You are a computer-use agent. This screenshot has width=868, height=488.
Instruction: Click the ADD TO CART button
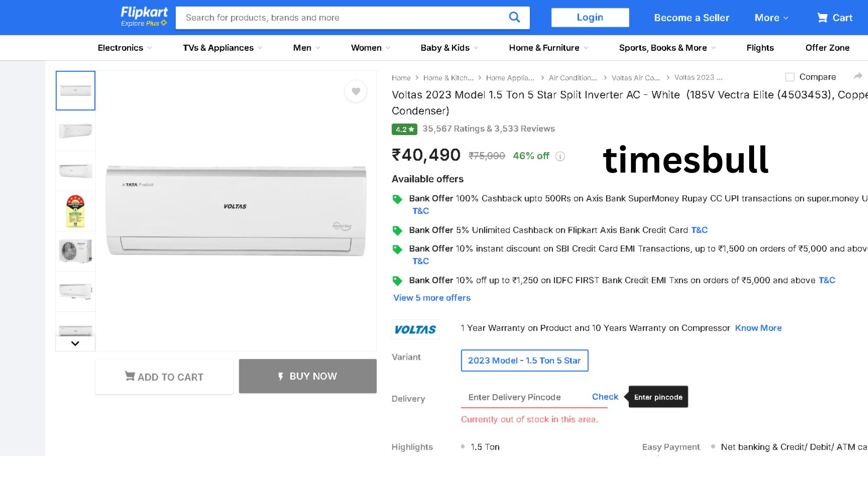tap(164, 377)
